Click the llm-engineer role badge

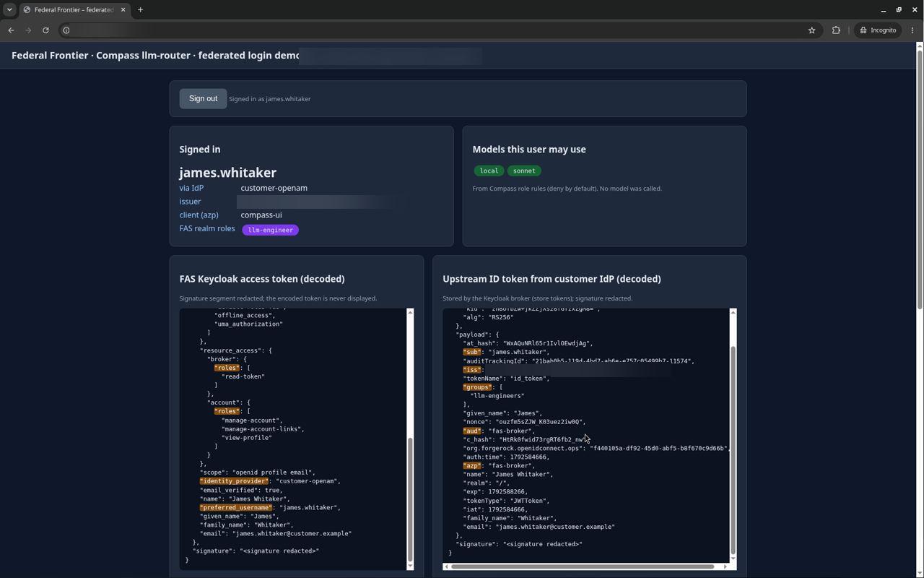pyautogui.click(x=270, y=230)
